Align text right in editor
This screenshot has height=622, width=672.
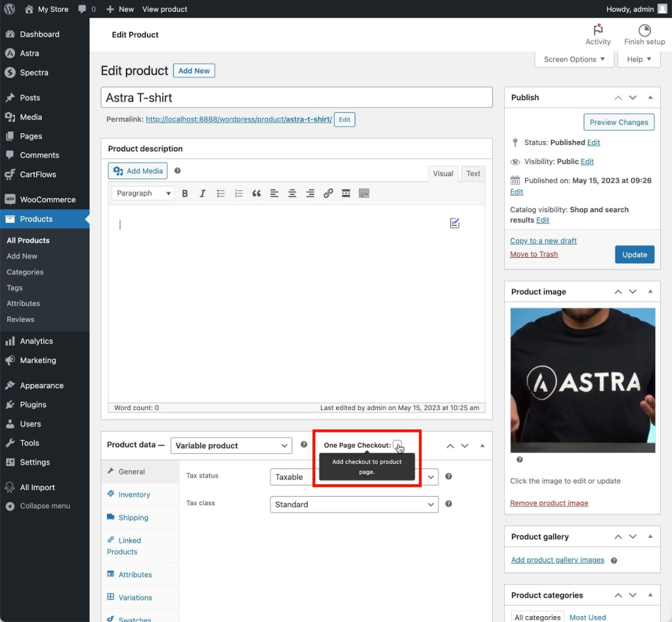point(310,194)
